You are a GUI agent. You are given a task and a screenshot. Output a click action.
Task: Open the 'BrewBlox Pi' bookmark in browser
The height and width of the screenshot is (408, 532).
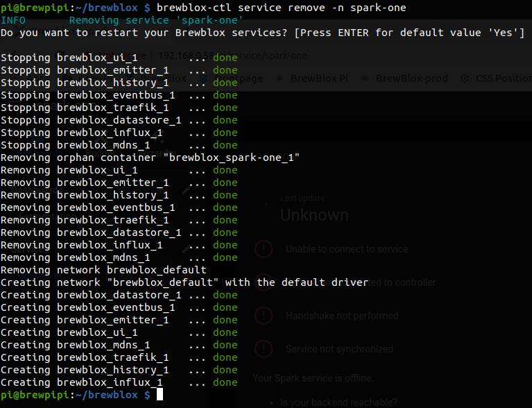point(312,78)
